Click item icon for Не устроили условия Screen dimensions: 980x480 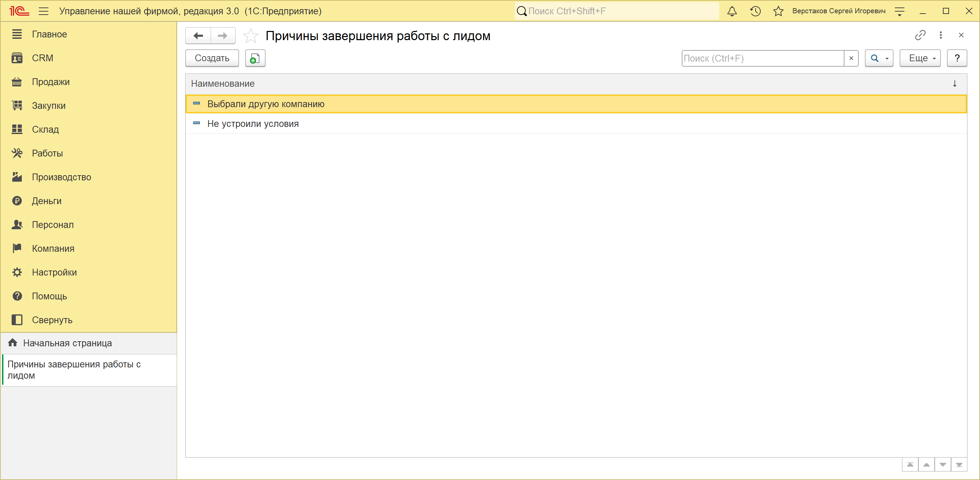coord(196,123)
